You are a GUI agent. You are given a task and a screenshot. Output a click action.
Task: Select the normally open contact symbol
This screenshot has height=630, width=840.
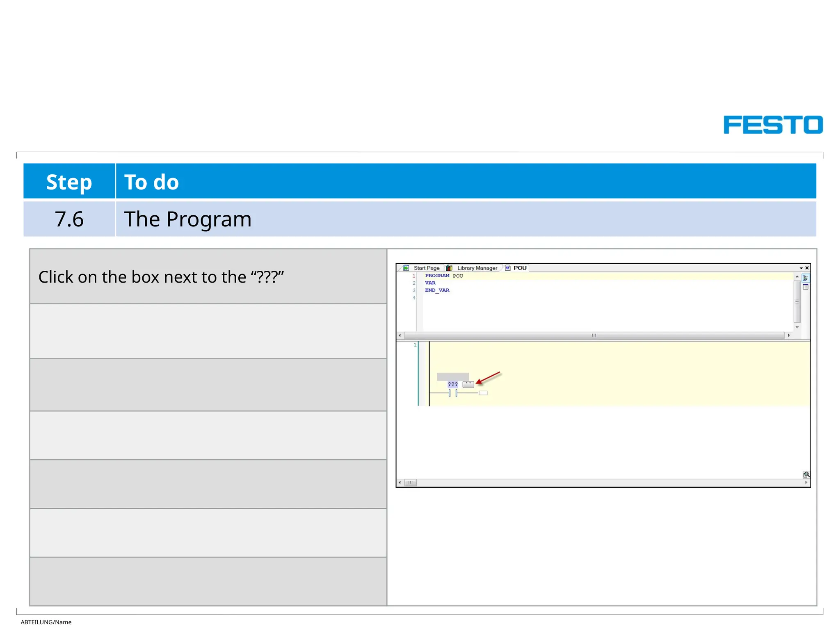coord(453,393)
